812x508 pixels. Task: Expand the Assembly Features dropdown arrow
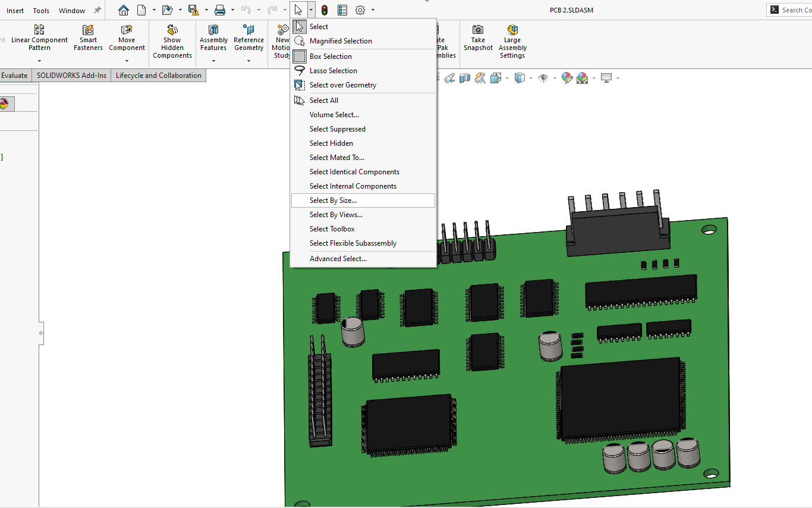[x=213, y=61]
